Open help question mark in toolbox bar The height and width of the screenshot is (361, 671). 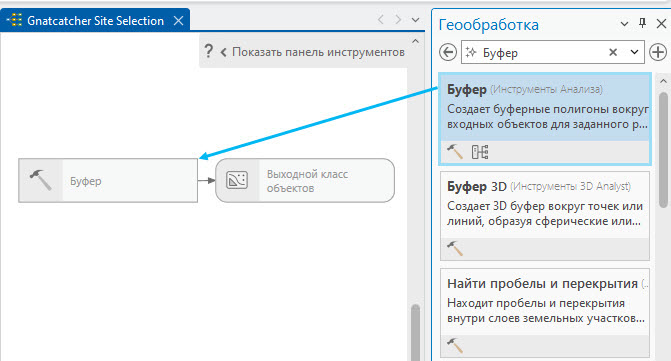(x=208, y=51)
